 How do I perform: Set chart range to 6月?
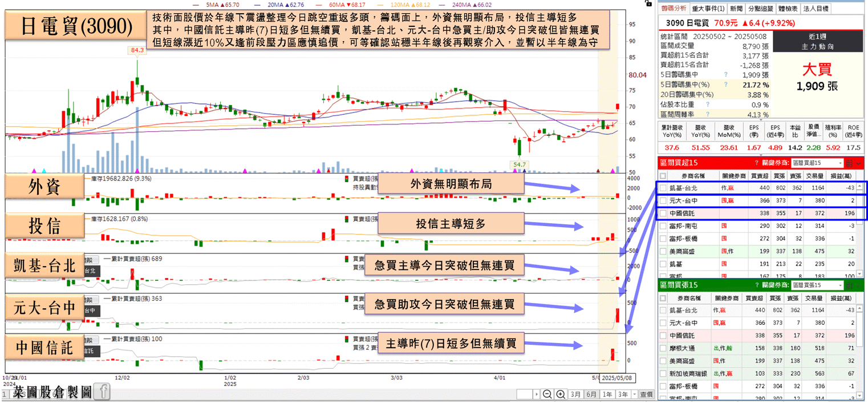[x=591, y=394]
